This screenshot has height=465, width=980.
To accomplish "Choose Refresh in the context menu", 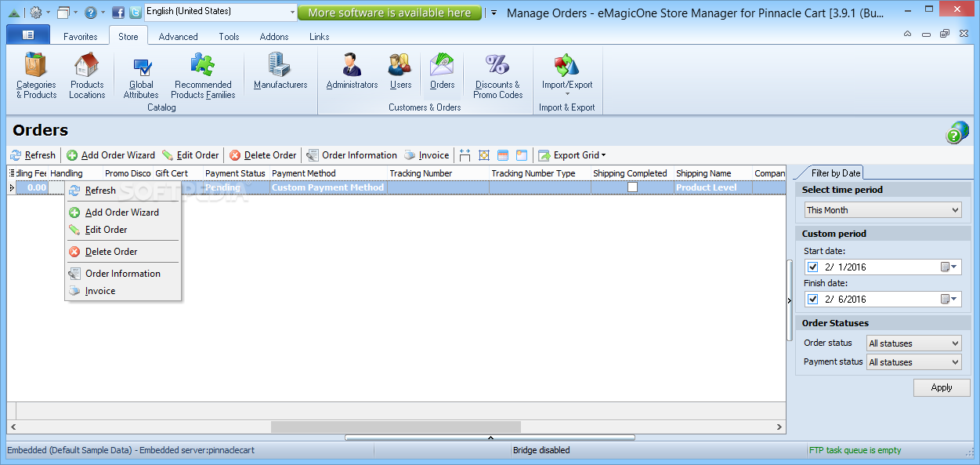I will 123,191.
